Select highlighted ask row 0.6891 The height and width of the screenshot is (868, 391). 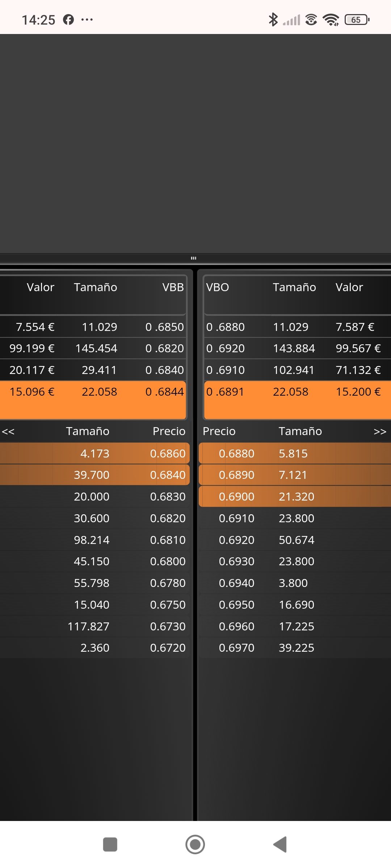[298, 400]
